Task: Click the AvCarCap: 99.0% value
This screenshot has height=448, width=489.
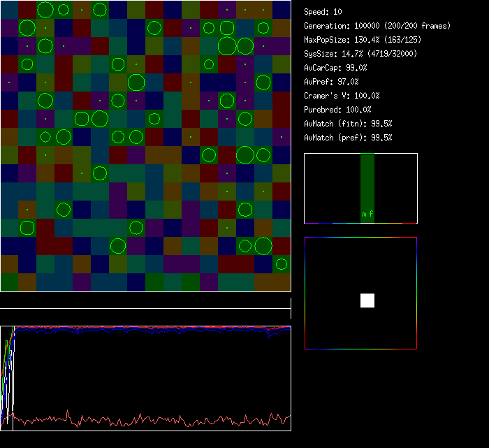Action: click(335, 68)
